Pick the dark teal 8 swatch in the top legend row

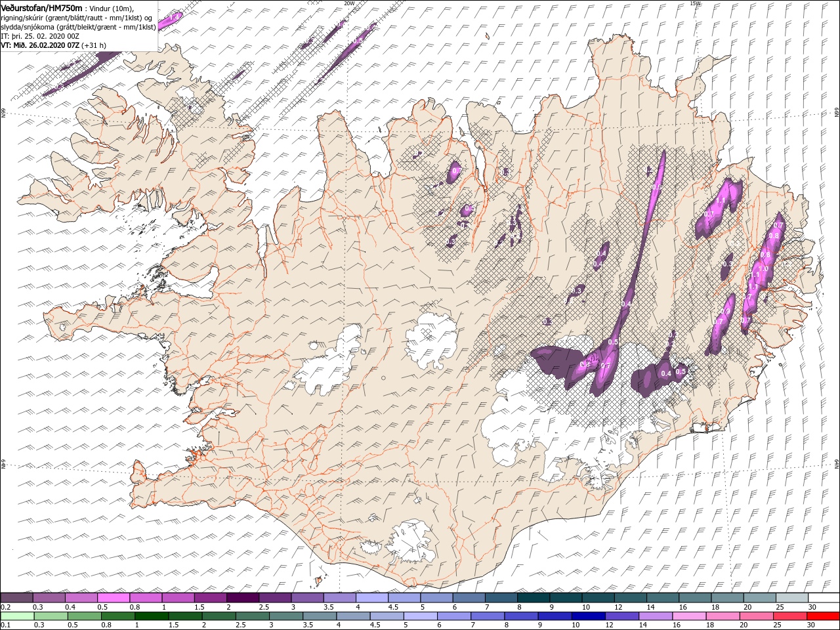pyautogui.click(x=533, y=598)
